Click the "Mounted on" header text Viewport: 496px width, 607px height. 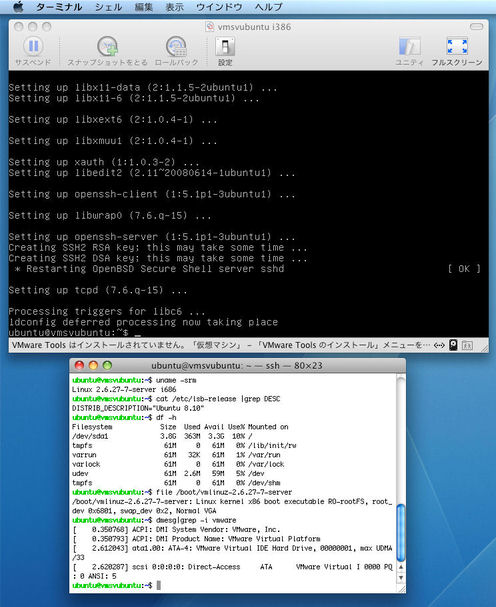click(x=268, y=427)
